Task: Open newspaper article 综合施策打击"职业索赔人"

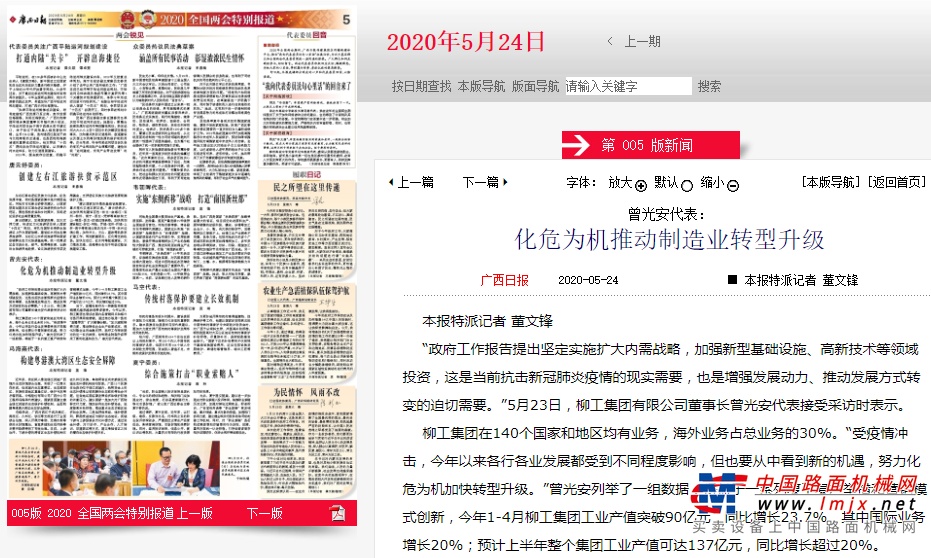Action: pyautogui.click(x=191, y=373)
